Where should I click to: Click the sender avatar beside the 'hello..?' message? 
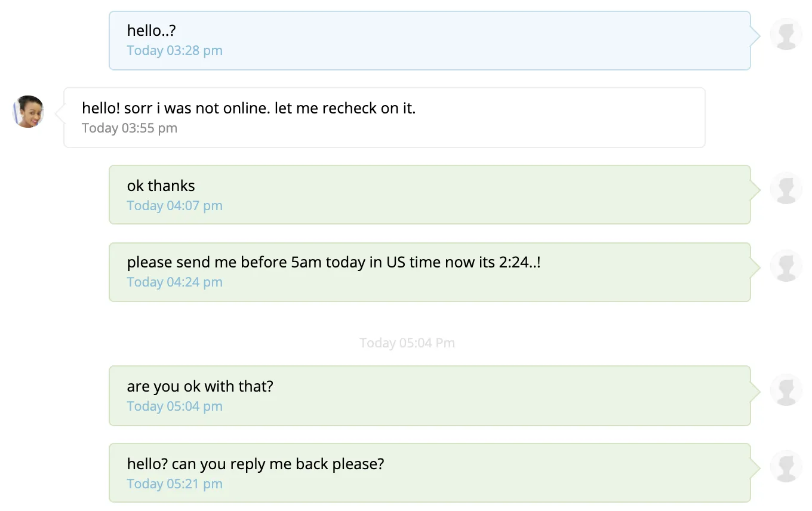(786, 34)
